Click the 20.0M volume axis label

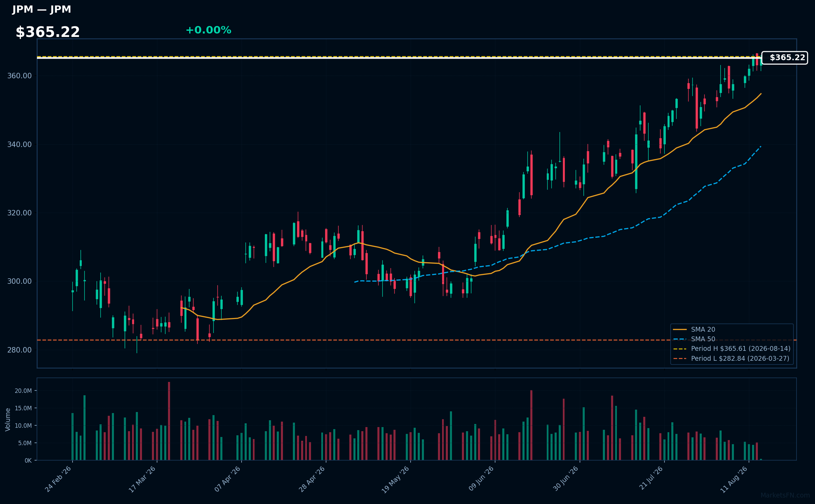pyautogui.click(x=23, y=391)
